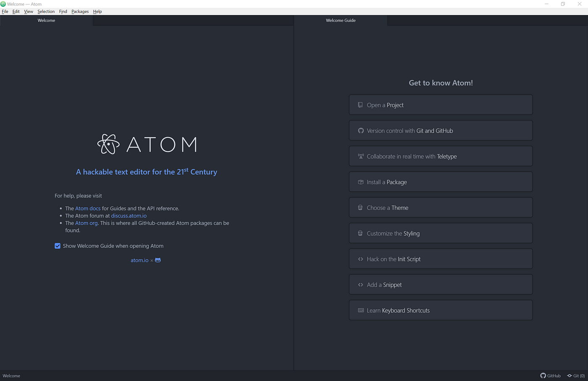Open the Packages menu
Image resolution: width=588 pixels, height=381 pixels.
tap(80, 11)
